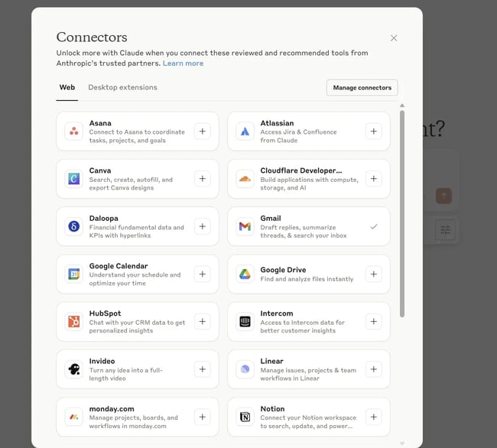The height and width of the screenshot is (448, 497).
Task: Click the Daloopa logo icon
Action: click(74, 226)
